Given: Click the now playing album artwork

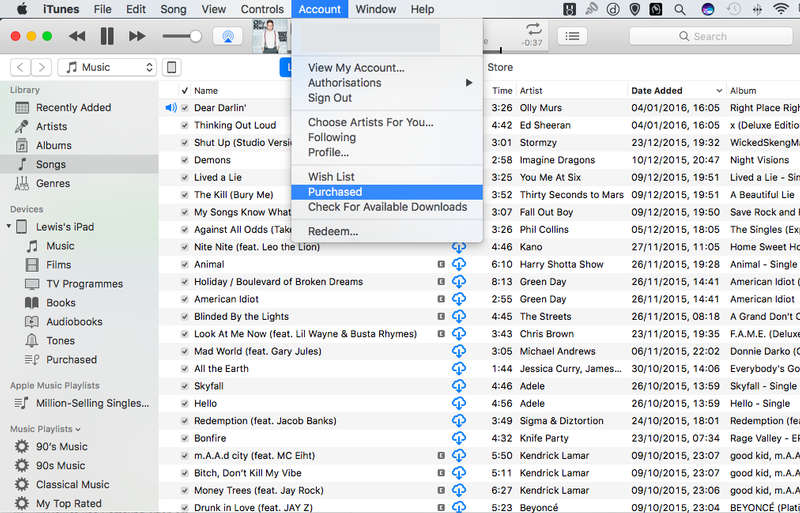Looking at the screenshot, I should [270, 36].
